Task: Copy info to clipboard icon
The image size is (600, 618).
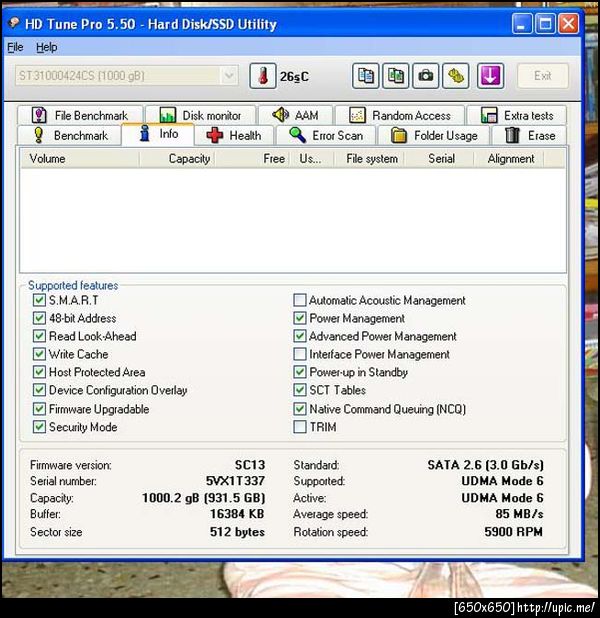Action: coord(365,76)
